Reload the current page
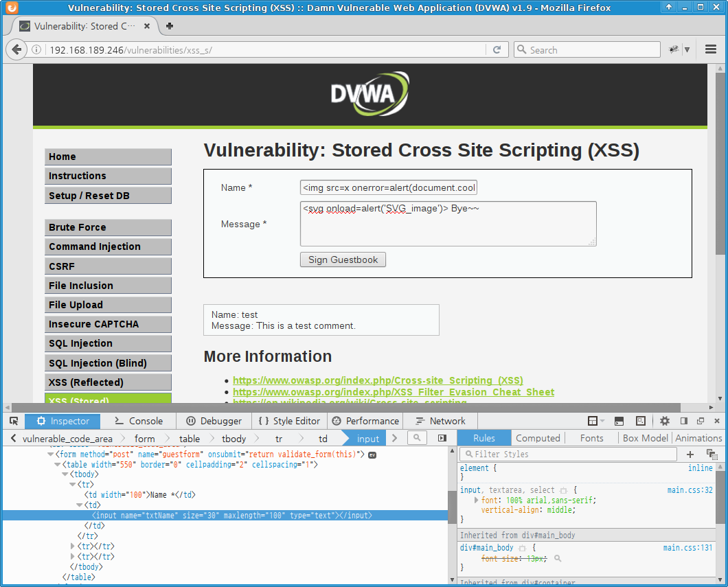 [x=497, y=49]
